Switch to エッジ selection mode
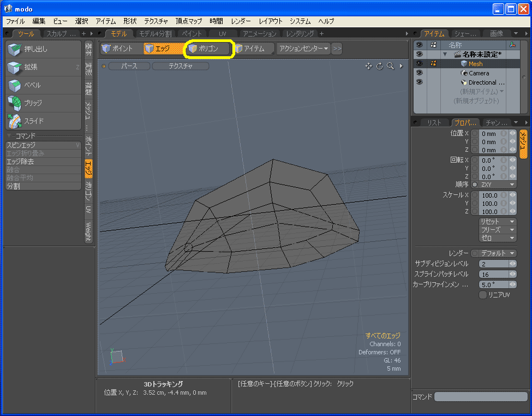The image size is (532, 416). coord(163,49)
